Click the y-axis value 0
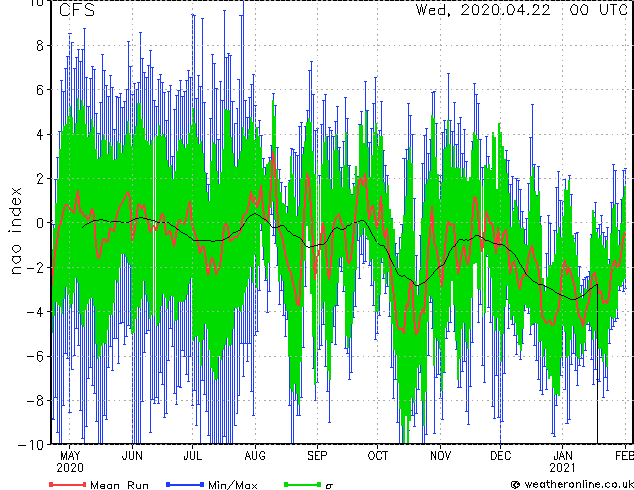This screenshot has width=634, height=490. [40, 223]
